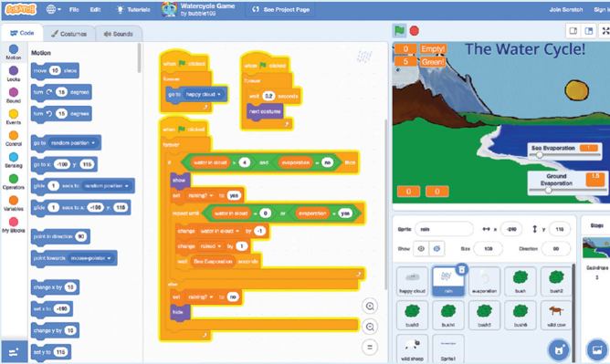Enter full screen stage mode

coord(605,31)
